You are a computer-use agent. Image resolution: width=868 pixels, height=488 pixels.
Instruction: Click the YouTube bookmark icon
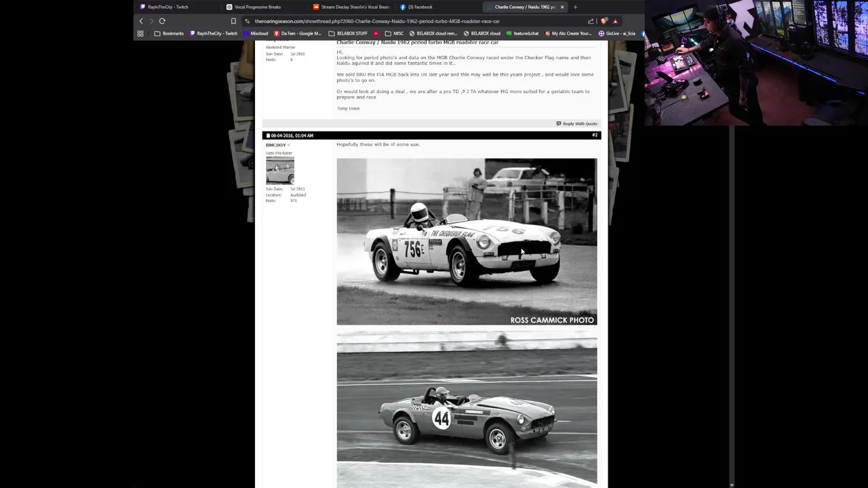376,33
